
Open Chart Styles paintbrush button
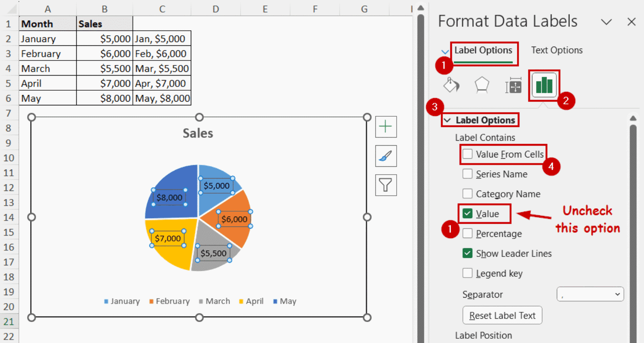click(386, 156)
